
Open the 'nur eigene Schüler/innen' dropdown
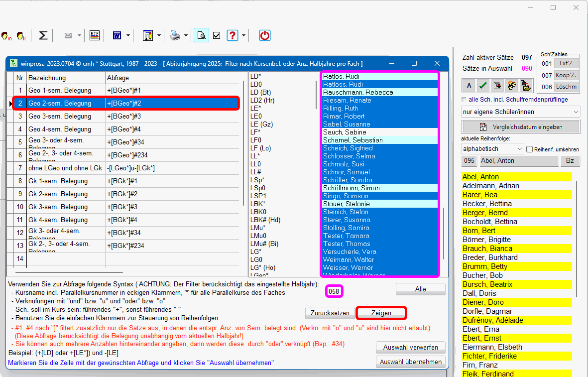[520, 112]
